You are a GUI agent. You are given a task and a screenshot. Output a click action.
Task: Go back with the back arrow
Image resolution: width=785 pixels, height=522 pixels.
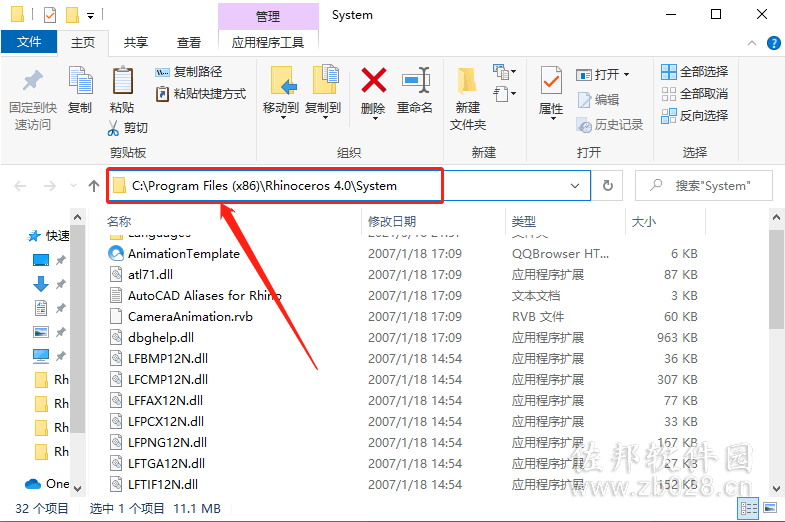pyautogui.click(x=20, y=186)
